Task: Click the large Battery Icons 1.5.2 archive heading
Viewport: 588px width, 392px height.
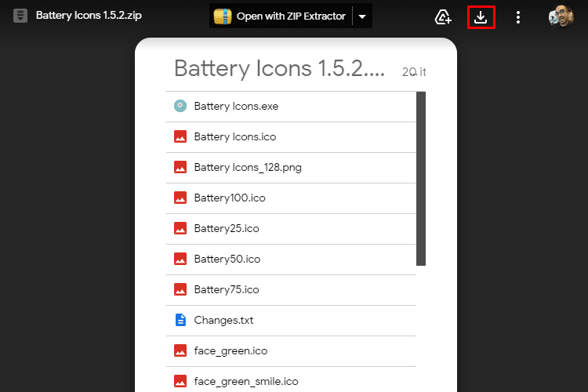Action: point(280,69)
